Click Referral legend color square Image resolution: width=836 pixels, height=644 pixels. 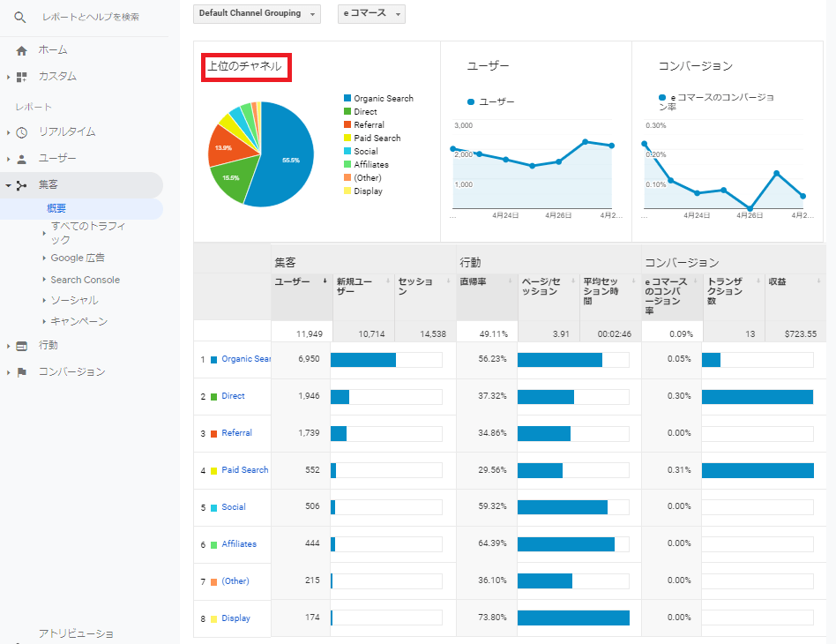coord(347,124)
